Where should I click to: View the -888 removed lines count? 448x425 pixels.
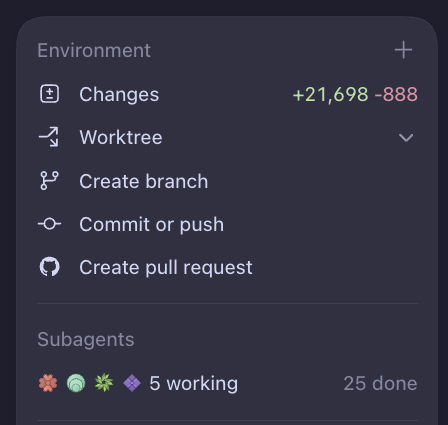tap(396, 94)
